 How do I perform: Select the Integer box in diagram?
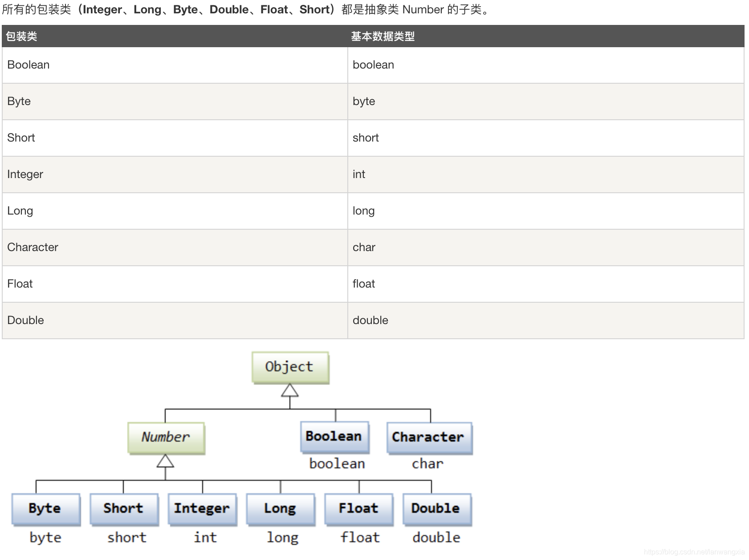[203, 509]
